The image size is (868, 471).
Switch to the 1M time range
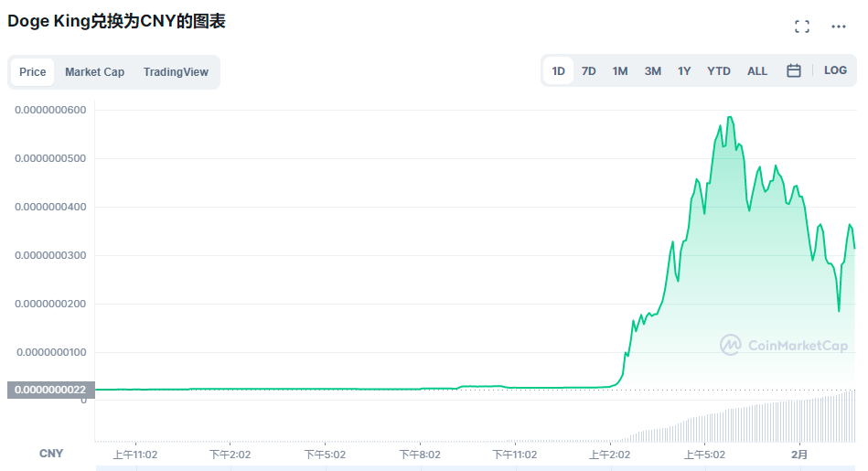pos(620,70)
